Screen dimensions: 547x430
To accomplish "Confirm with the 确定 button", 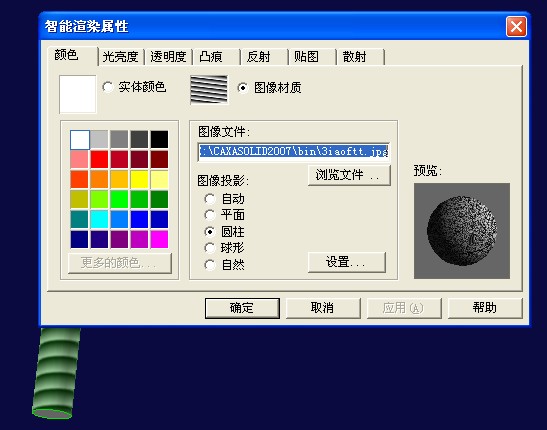I will click(x=242, y=308).
